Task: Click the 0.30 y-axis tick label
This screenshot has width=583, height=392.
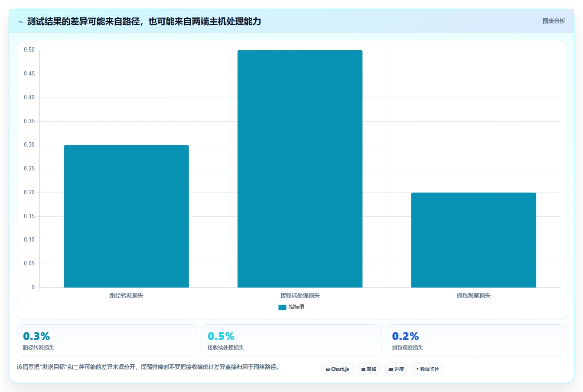Action: pyautogui.click(x=29, y=145)
